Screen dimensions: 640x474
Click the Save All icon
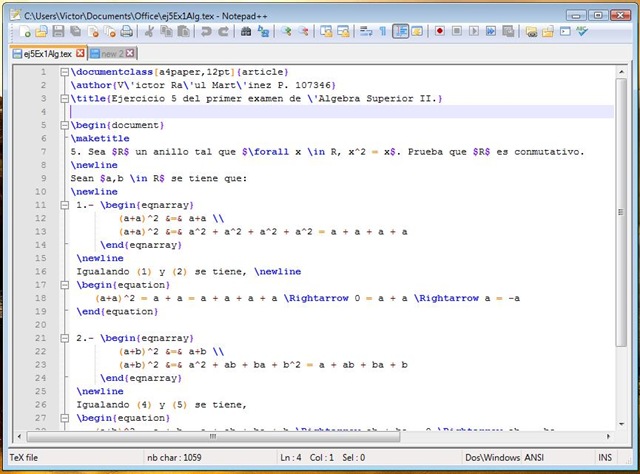76,31
